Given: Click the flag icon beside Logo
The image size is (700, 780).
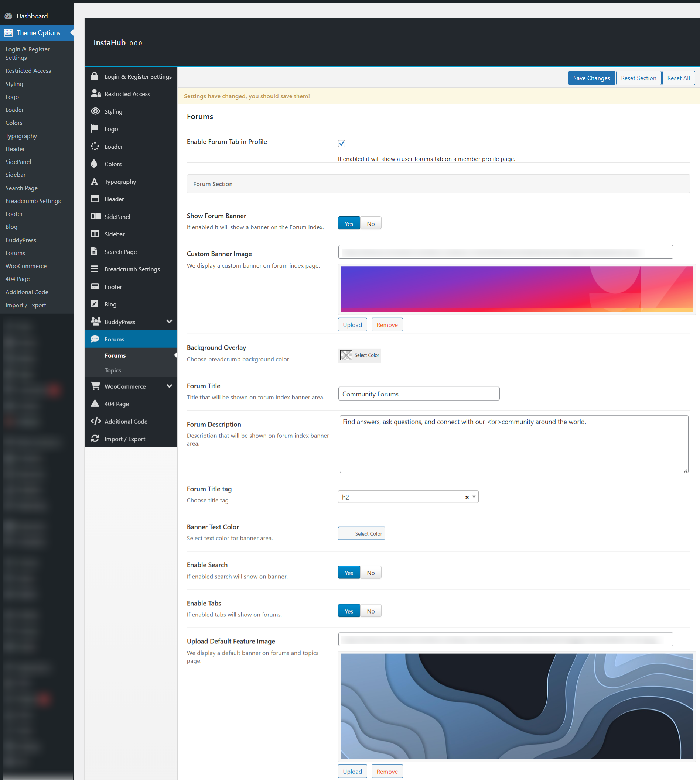Looking at the screenshot, I should point(94,128).
